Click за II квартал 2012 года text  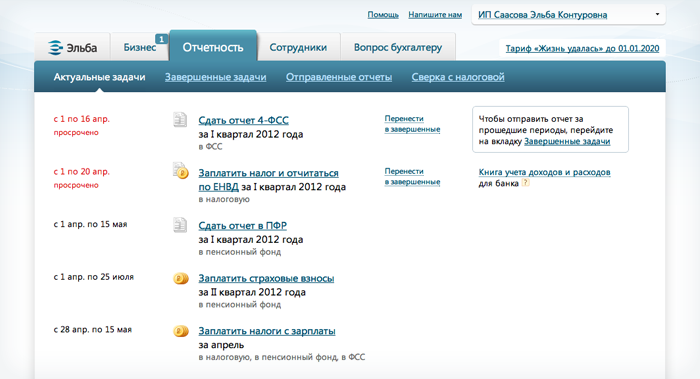252,292
